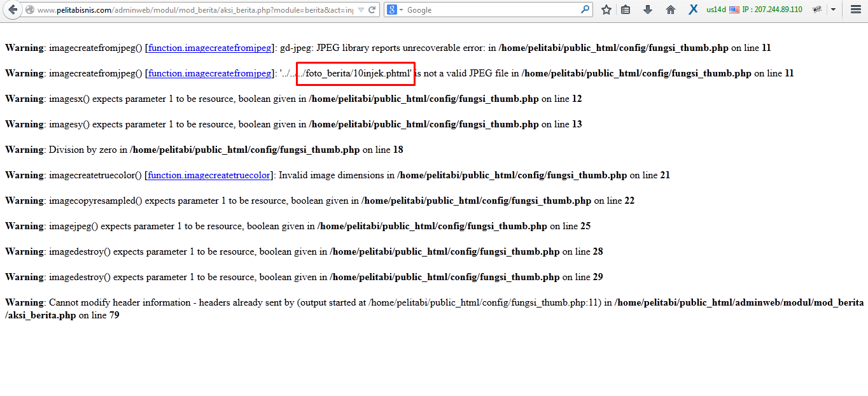Reload the page with the refresh icon

click(372, 10)
